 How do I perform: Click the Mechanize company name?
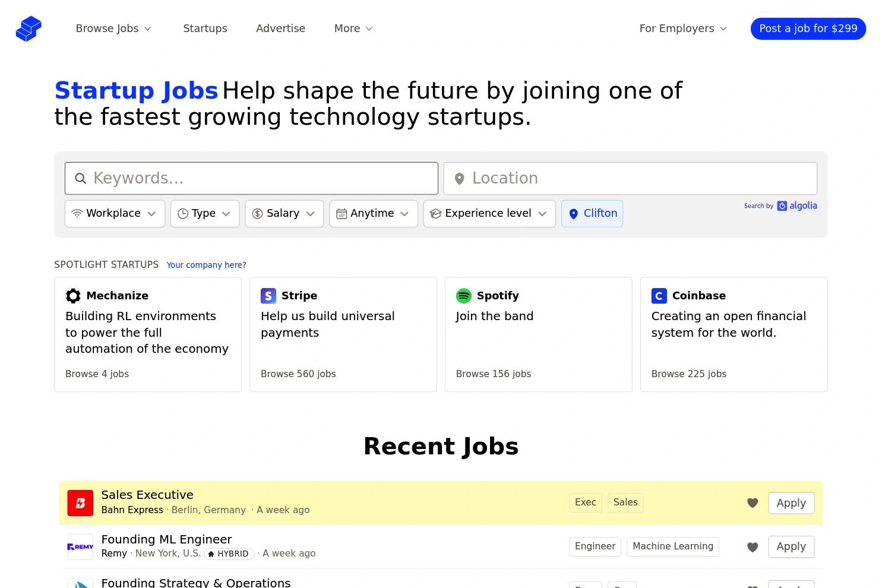(117, 296)
